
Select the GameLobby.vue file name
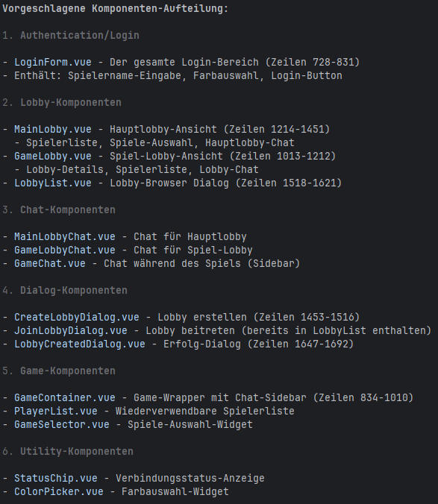click(53, 157)
